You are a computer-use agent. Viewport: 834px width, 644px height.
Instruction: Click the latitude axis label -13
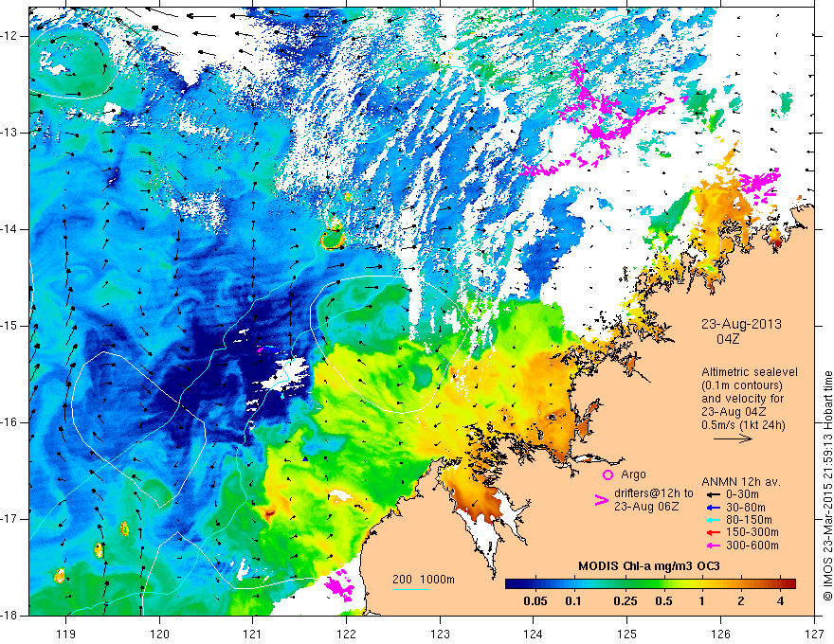(10, 133)
